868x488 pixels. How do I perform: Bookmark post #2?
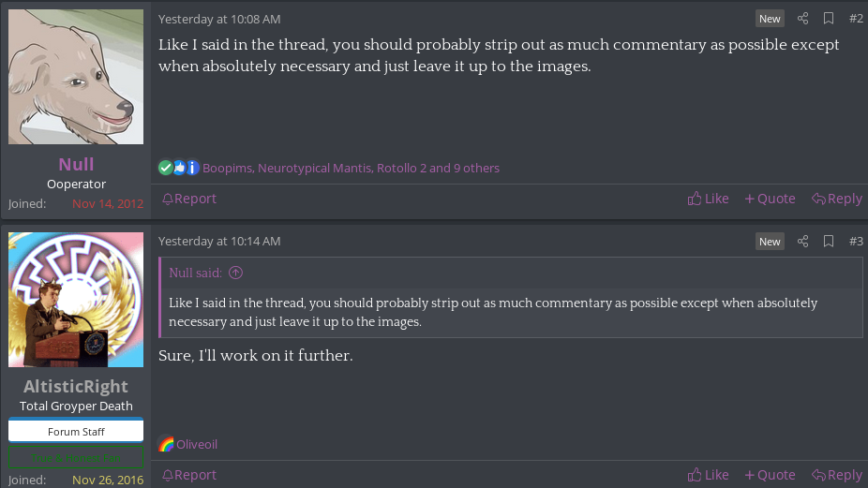(x=829, y=19)
